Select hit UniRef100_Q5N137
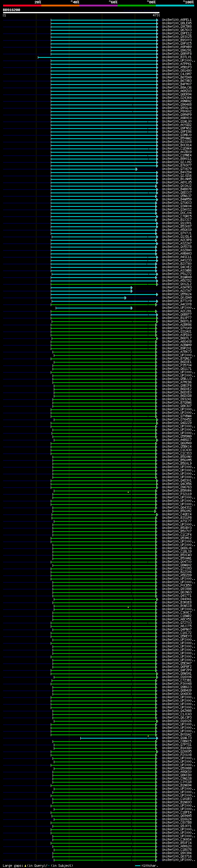The image size is (197, 868). [x=176, y=196]
